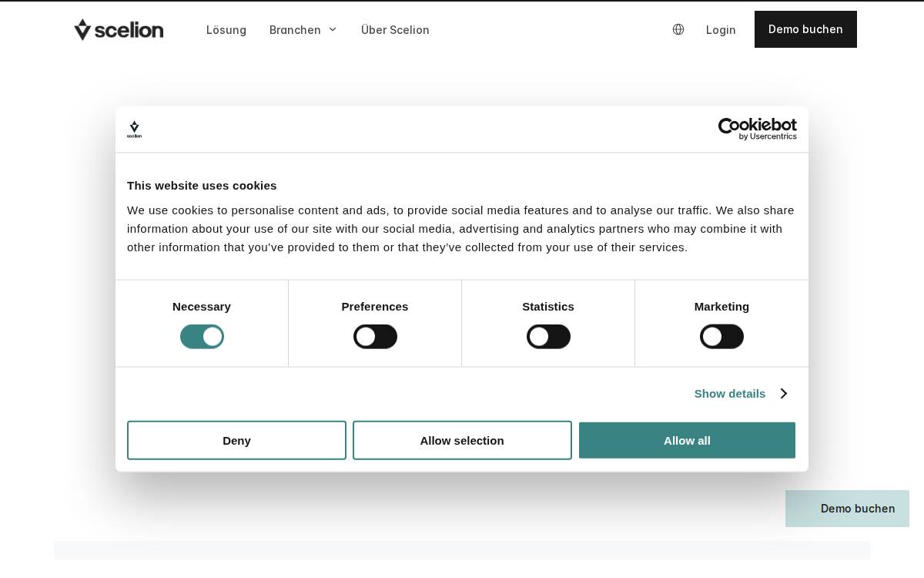Open the Lösung menu item
The image size is (924, 578).
(x=226, y=29)
